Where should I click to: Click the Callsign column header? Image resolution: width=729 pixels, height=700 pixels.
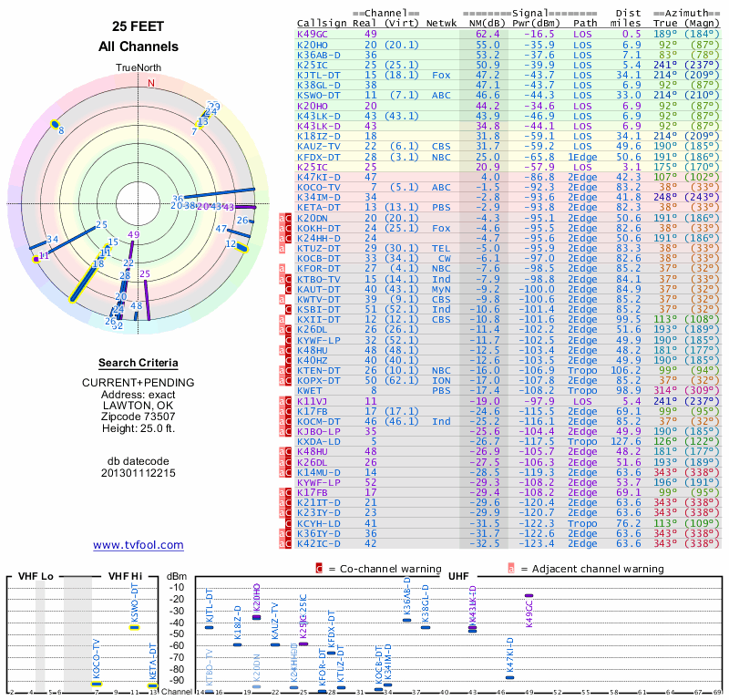(322, 24)
